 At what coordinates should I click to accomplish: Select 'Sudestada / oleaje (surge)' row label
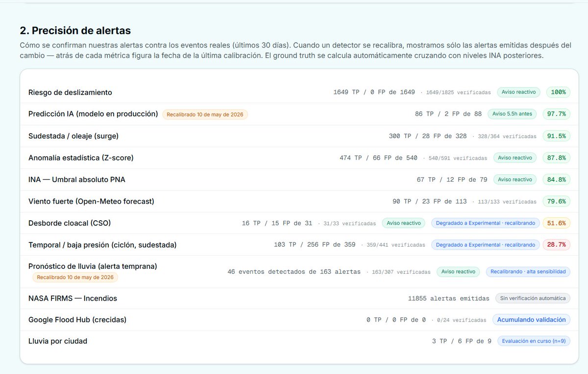(73, 136)
